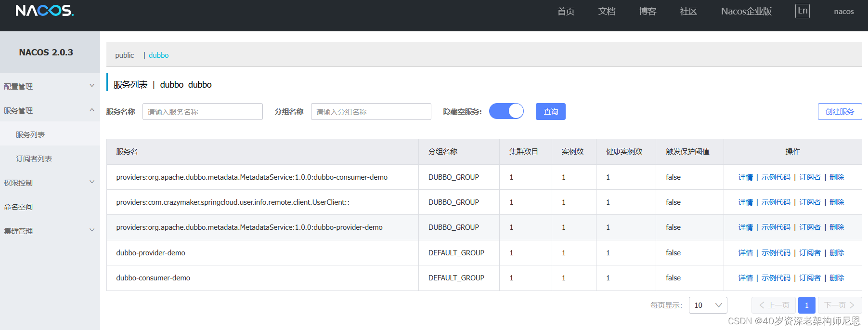Open 社区 in top navigation

pyautogui.click(x=688, y=11)
